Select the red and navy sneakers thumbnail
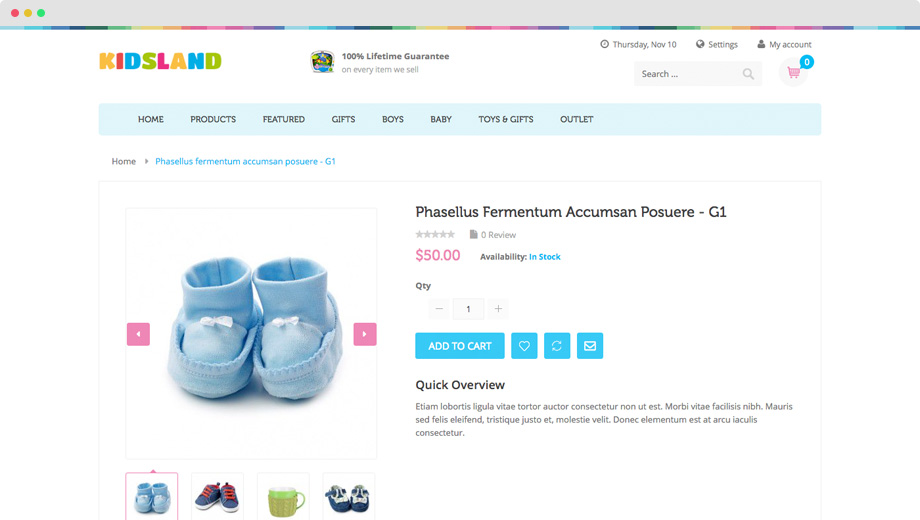Viewport: 920px width, 520px height. [218, 497]
